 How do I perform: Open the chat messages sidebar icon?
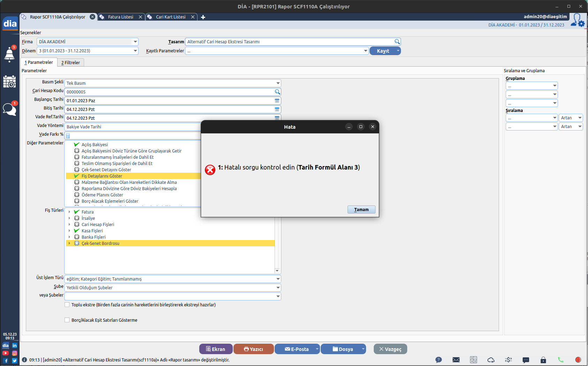[x=9, y=109]
